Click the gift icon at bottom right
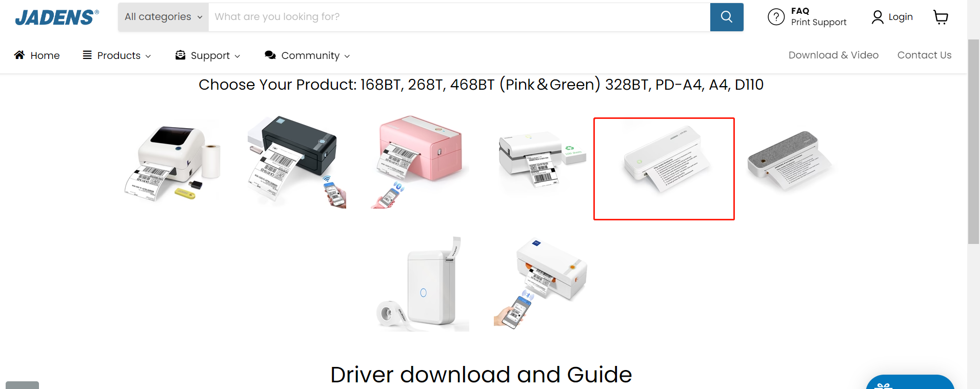Viewport: 980px width, 389px height. point(883,386)
